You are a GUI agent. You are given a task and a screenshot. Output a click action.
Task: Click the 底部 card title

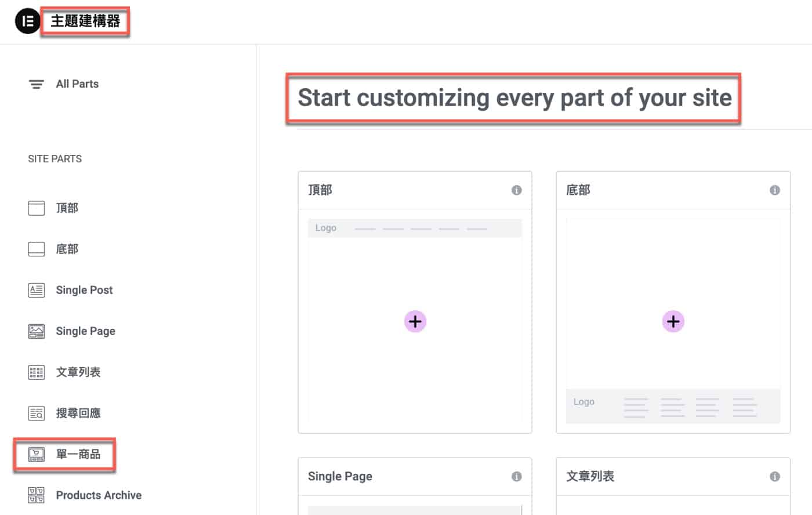(x=578, y=190)
